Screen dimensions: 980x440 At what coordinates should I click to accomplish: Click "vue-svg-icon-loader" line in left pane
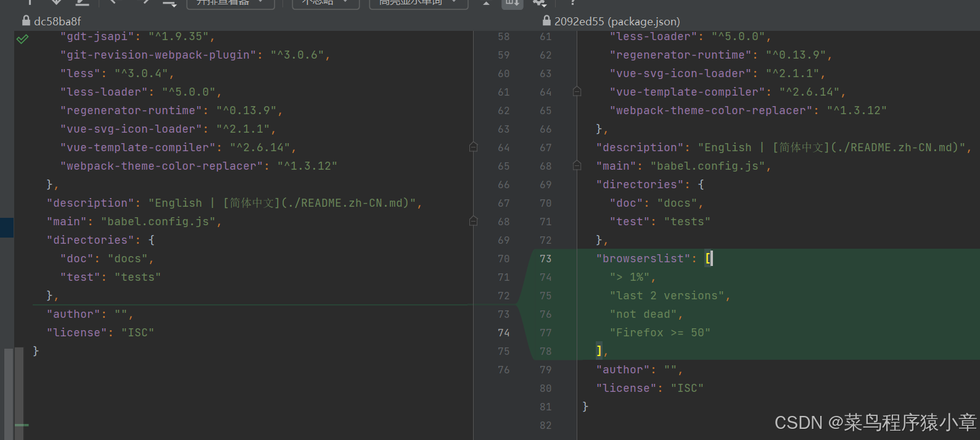click(x=168, y=129)
